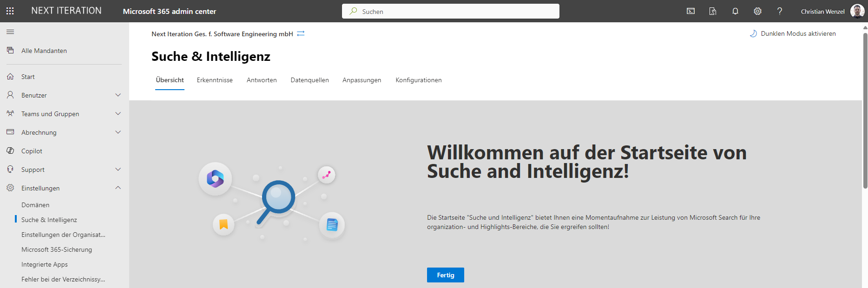Screen dimensions: 868x288
Task: Select the Konfigurationen tab
Action: coord(419,80)
